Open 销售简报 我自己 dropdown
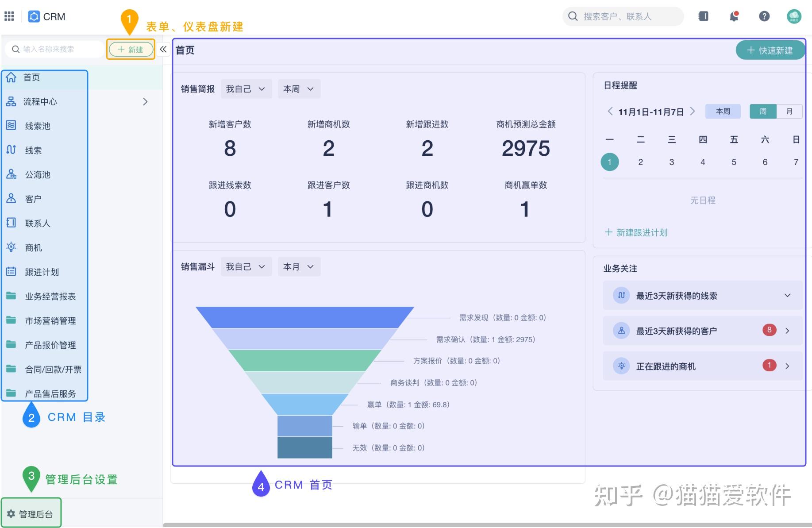This screenshot has height=528, width=812. tap(246, 89)
